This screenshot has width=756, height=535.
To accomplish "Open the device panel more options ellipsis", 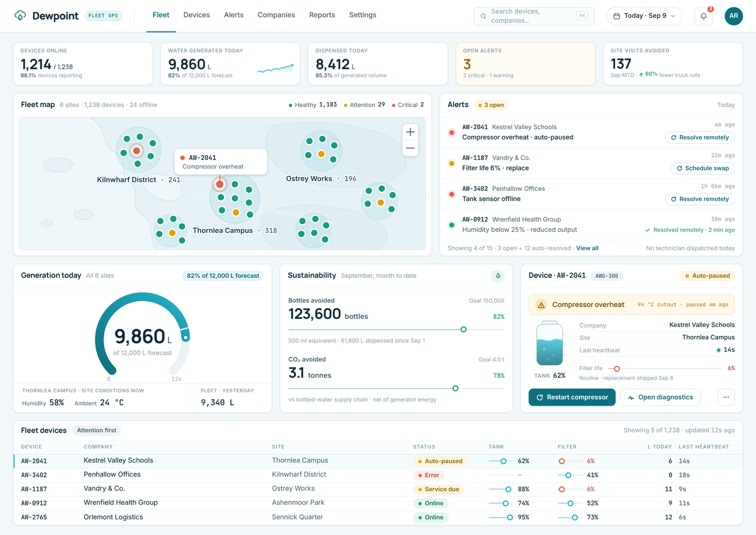I will (x=726, y=397).
